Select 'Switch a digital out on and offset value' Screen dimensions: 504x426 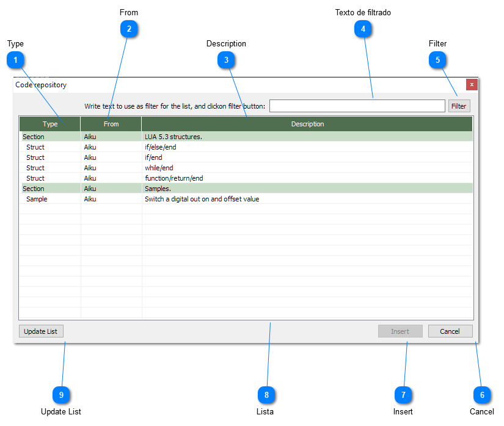click(246, 199)
